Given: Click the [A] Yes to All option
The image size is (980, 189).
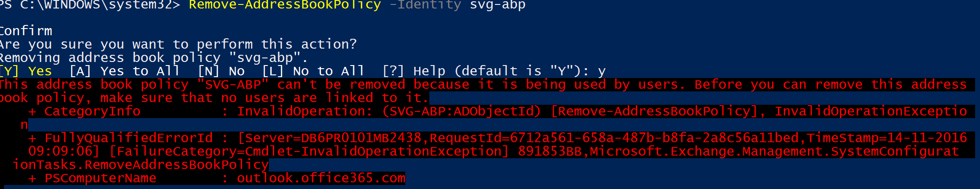Looking at the screenshot, I should point(124,71).
